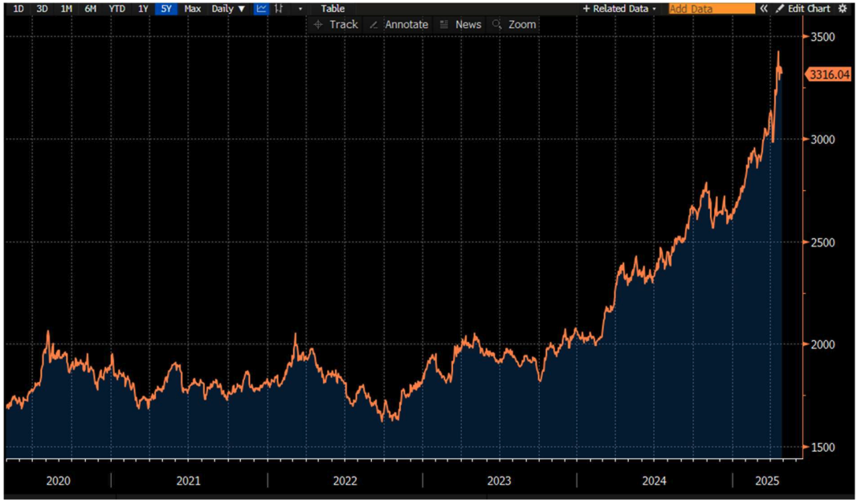Screen dimensions: 861x504
Task: Select the Zoom magnifier tool
Action: [x=514, y=25]
